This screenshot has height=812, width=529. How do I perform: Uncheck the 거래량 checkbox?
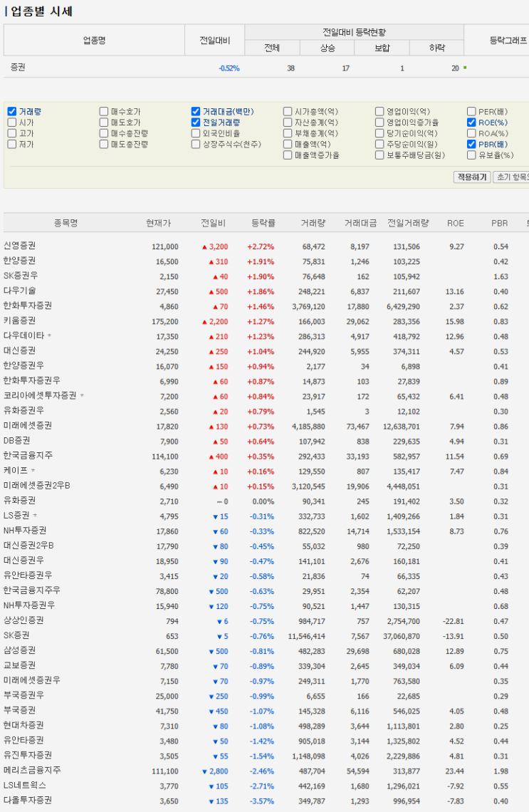tap(12, 111)
